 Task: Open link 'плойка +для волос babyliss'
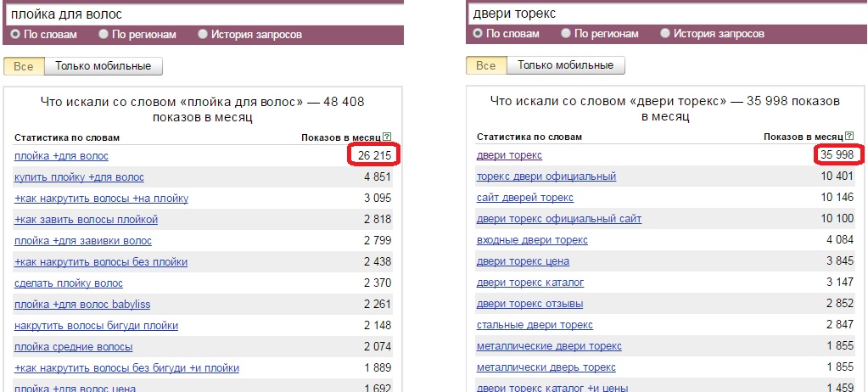pos(82,305)
